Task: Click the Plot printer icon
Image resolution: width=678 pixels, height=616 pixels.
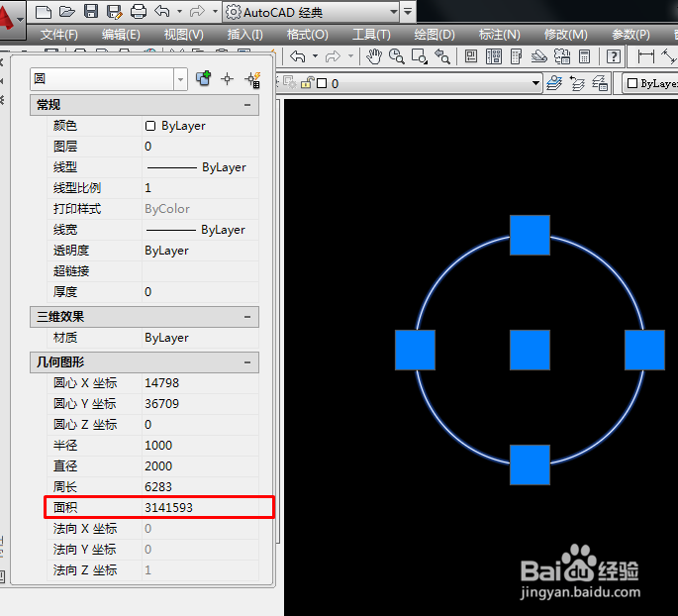Action: pyautogui.click(x=139, y=12)
